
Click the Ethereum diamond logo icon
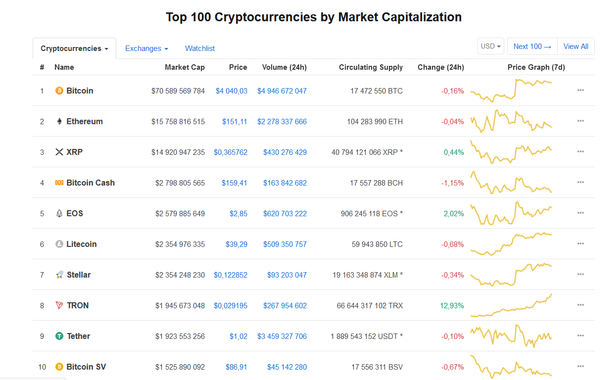pyautogui.click(x=59, y=121)
